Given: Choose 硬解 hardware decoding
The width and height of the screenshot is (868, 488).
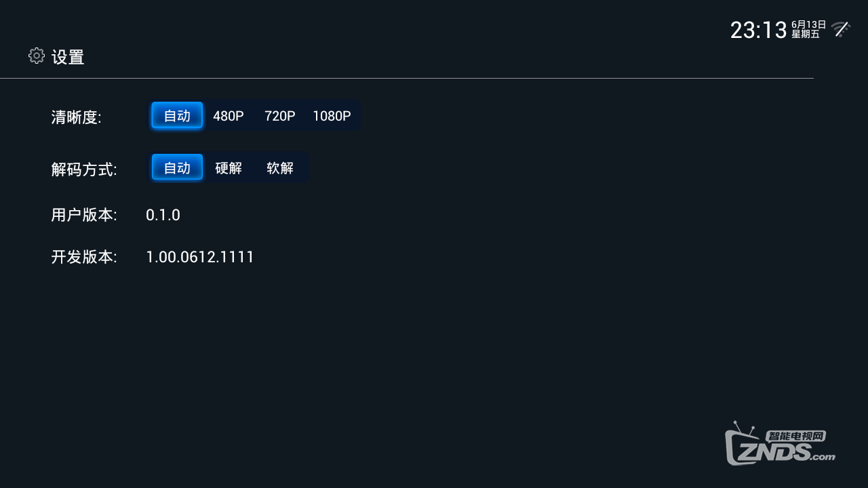Looking at the screenshot, I should [x=229, y=167].
